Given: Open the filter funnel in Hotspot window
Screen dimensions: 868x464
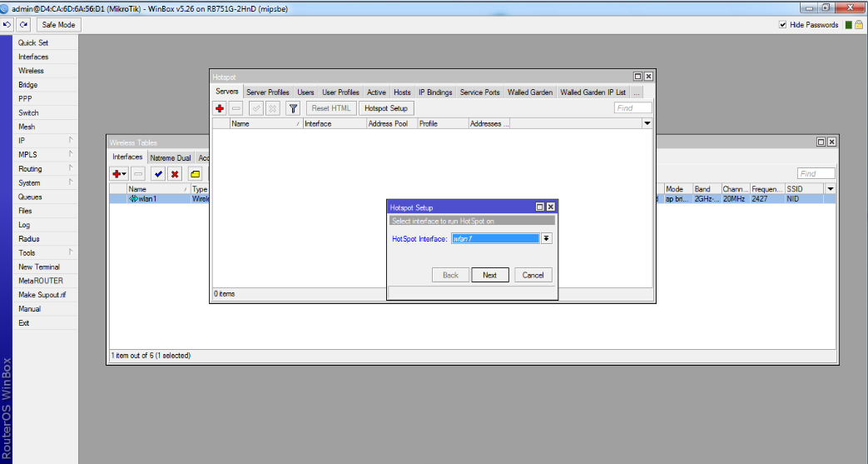Looking at the screenshot, I should pos(294,108).
